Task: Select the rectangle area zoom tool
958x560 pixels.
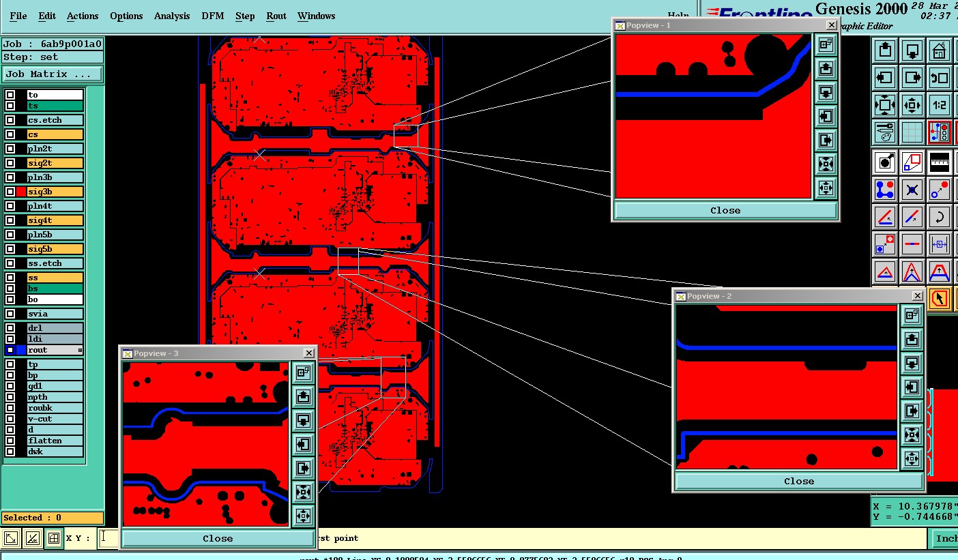Action: (x=912, y=162)
